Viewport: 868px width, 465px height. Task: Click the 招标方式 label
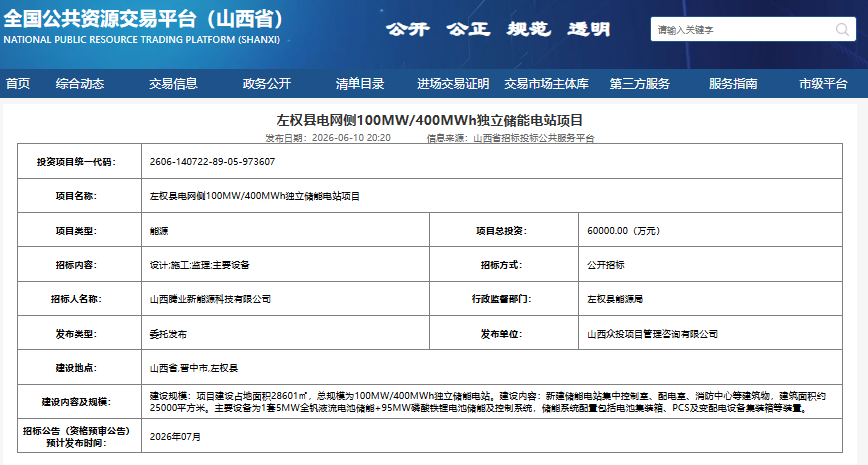coord(501,265)
